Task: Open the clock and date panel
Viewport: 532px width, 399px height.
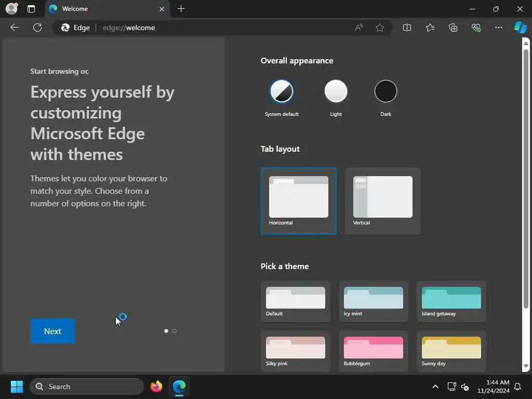Action: (494, 387)
